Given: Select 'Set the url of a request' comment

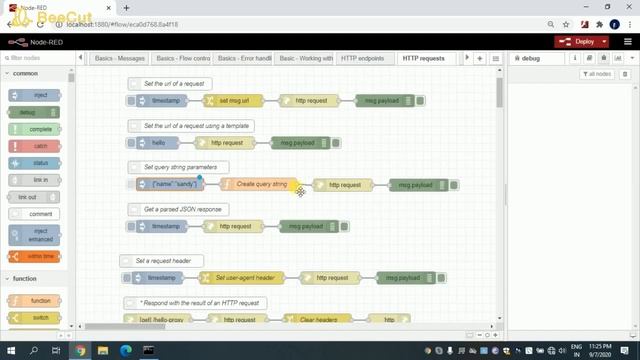Looking at the screenshot, I should click(170, 84).
